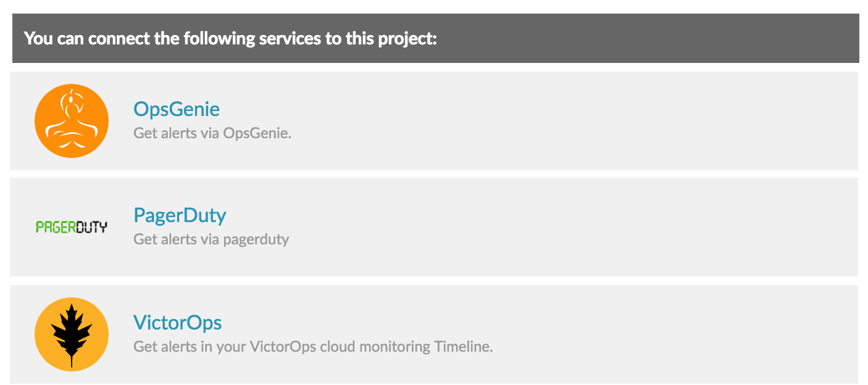The width and height of the screenshot is (868, 385).
Task: Click the "You can connect the following services" header
Action: [230, 38]
